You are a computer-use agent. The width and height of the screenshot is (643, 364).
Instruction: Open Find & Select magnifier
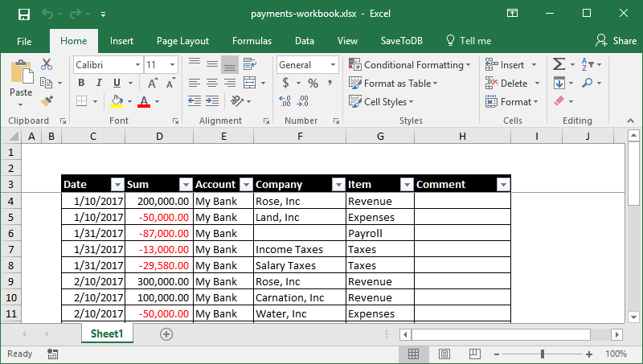click(588, 83)
